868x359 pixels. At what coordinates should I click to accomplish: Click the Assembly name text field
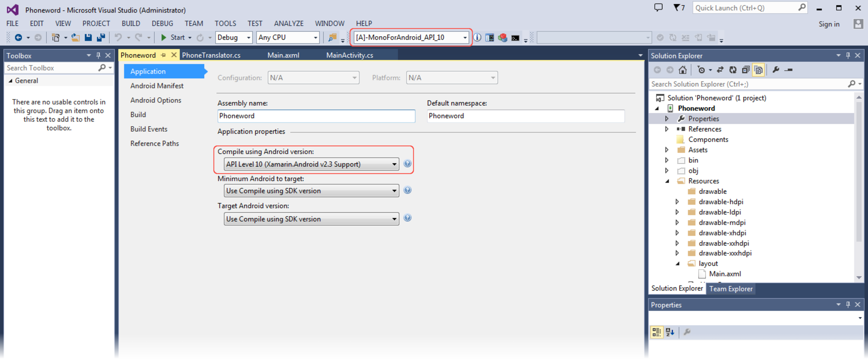tap(316, 116)
